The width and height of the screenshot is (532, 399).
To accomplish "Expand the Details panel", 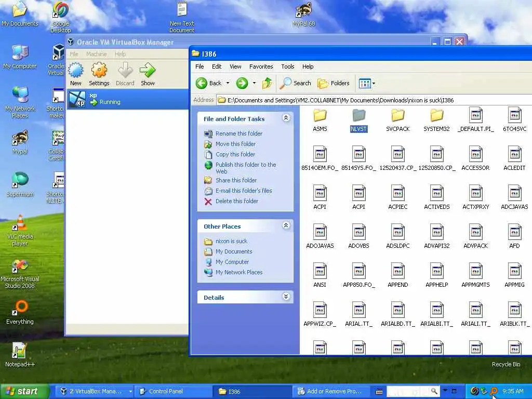I will [286, 297].
